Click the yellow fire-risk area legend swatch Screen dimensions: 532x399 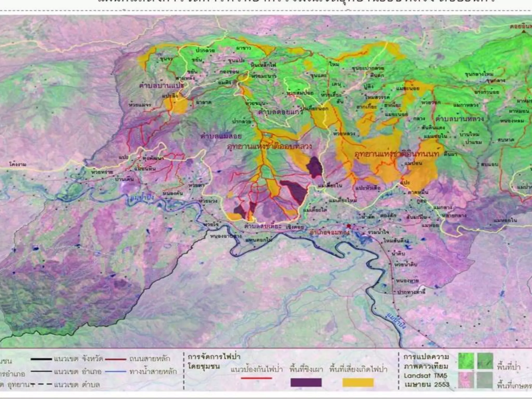[x=358, y=382]
